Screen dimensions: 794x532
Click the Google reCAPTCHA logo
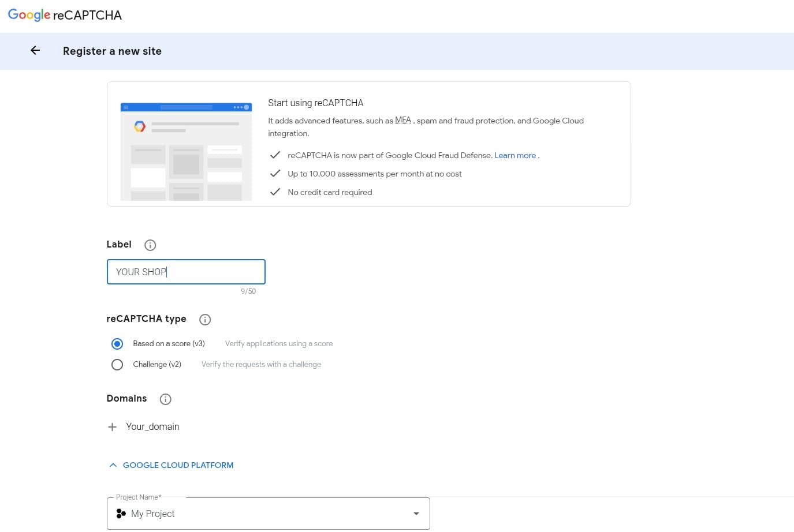(x=65, y=15)
